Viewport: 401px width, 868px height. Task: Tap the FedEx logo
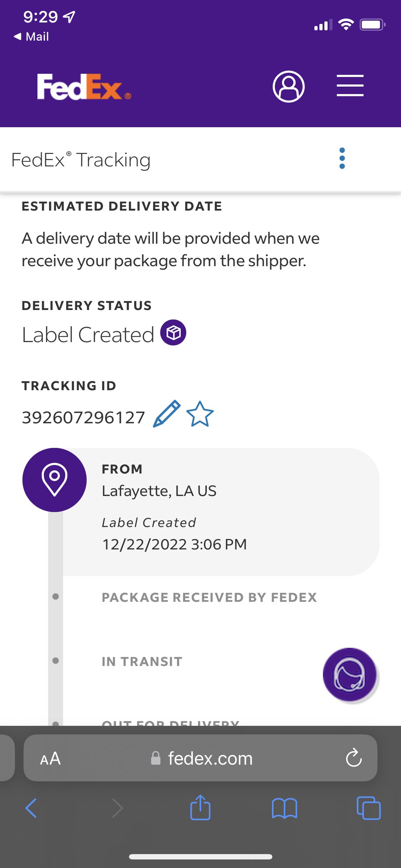click(x=84, y=87)
